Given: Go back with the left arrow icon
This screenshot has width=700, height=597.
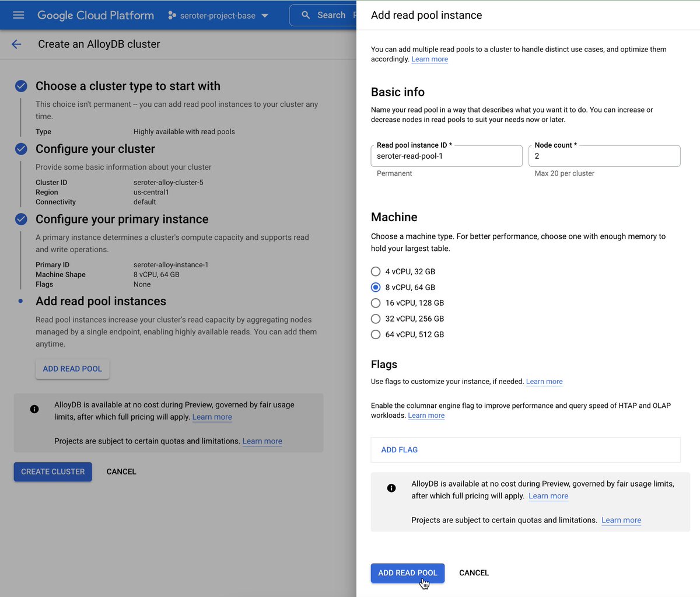Looking at the screenshot, I should point(16,44).
